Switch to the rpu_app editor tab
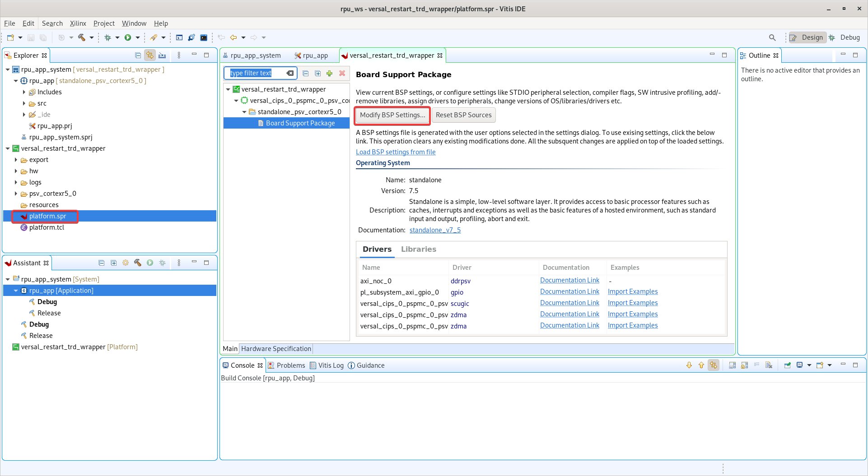The image size is (868, 476). pyautogui.click(x=311, y=55)
